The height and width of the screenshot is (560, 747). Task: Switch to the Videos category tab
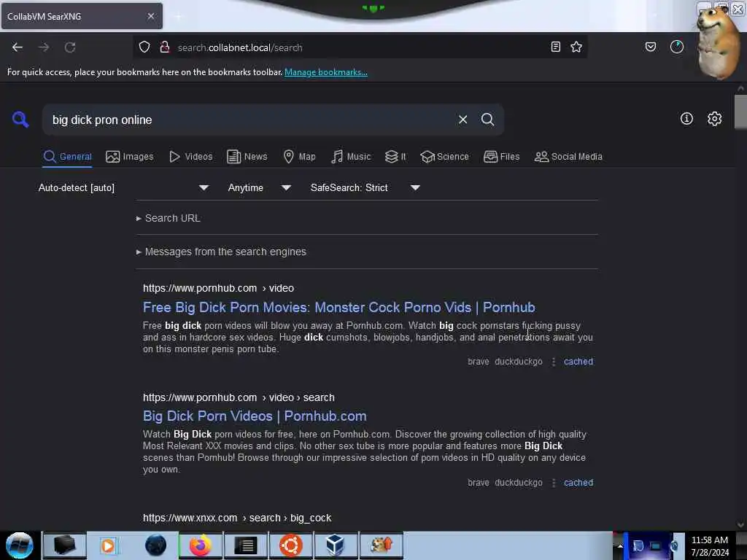191,157
